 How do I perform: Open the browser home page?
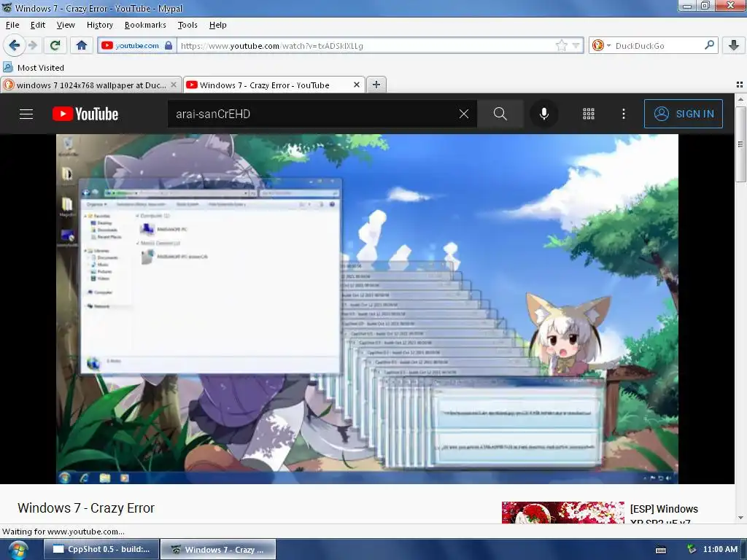click(x=82, y=45)
